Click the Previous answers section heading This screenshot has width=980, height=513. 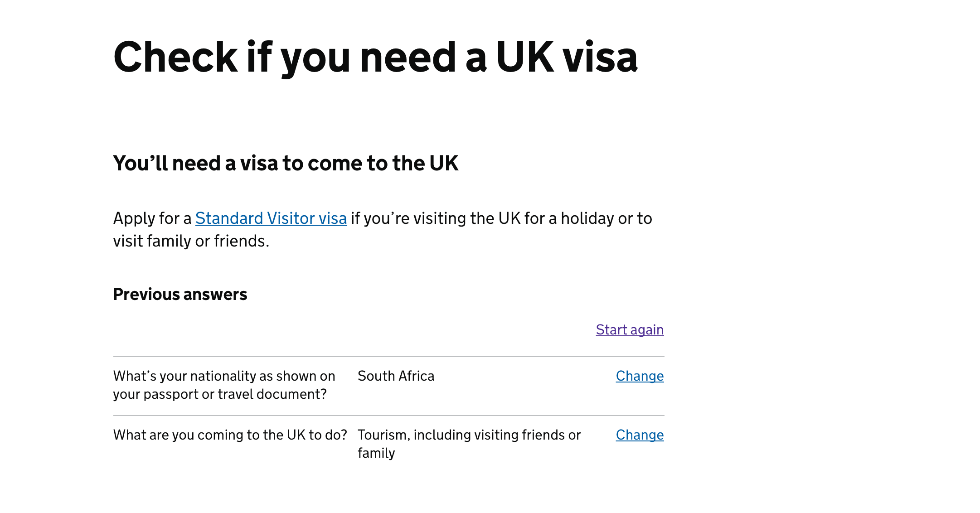coord(180,295)
